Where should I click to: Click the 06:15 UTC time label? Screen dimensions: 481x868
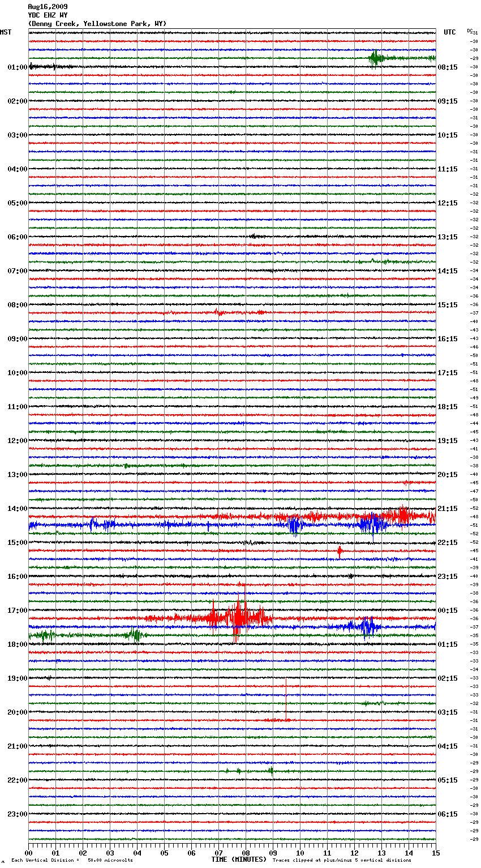tap(448, 814)
